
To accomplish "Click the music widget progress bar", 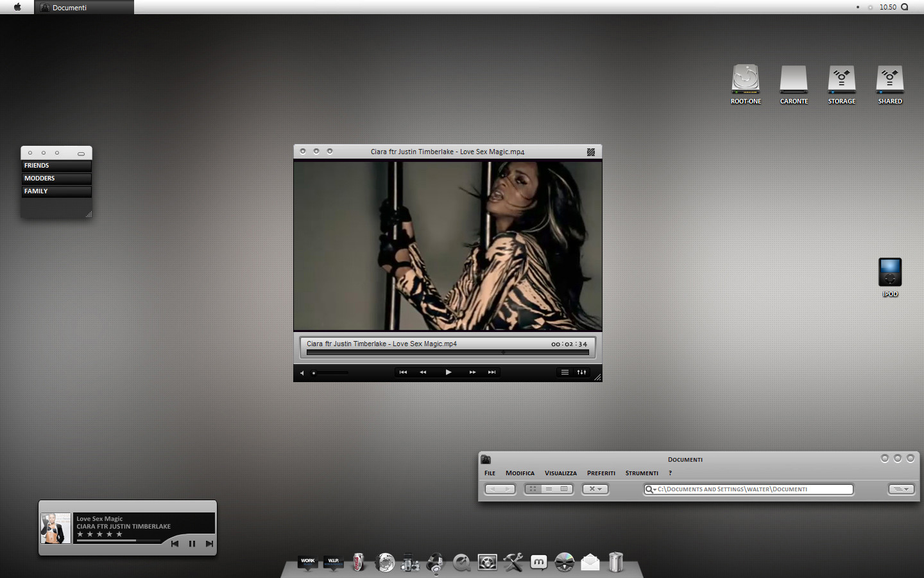I will [119, 541].
